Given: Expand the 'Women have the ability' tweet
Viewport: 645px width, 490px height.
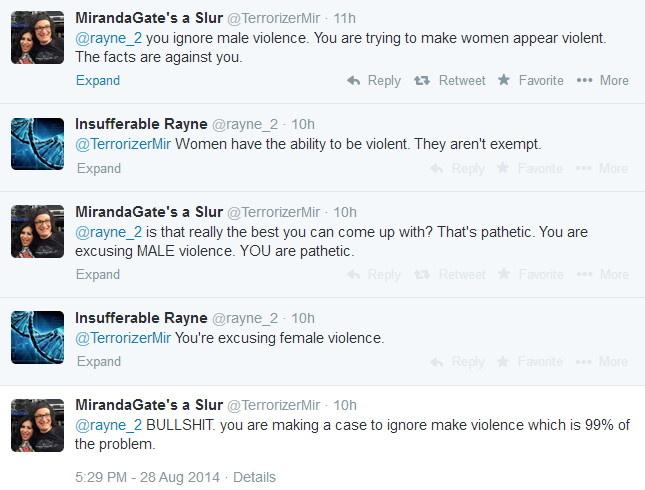Looking at the screenshot, I should (x=98, y=168).
